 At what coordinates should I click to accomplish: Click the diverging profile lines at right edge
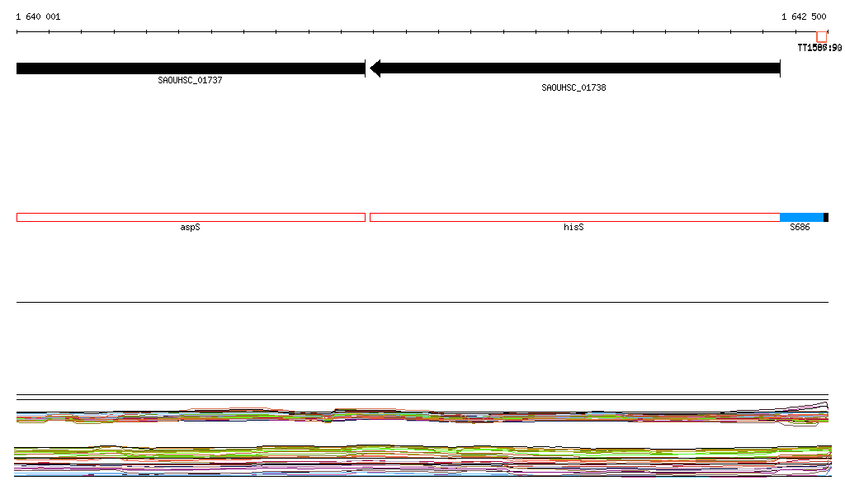[813, 408]
